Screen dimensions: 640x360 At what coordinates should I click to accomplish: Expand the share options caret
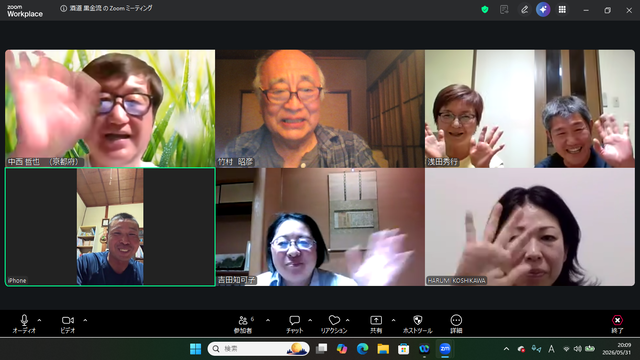point(393,320)
